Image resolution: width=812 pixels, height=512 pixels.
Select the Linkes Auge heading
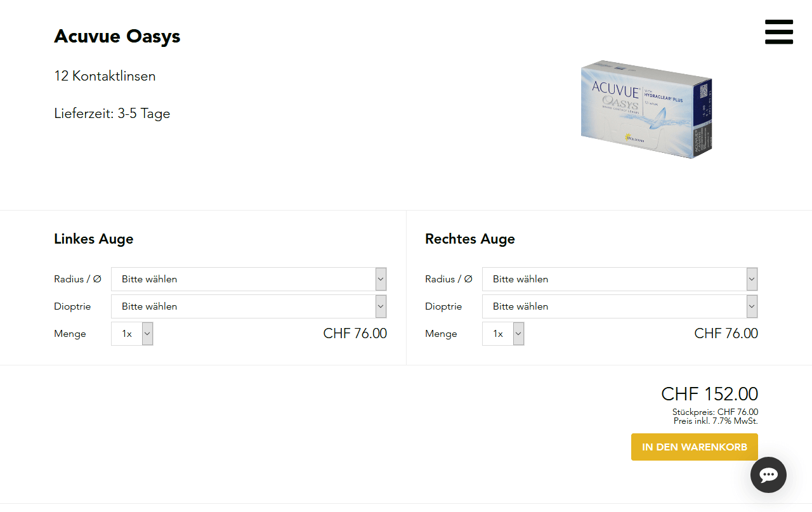point(94,239)
